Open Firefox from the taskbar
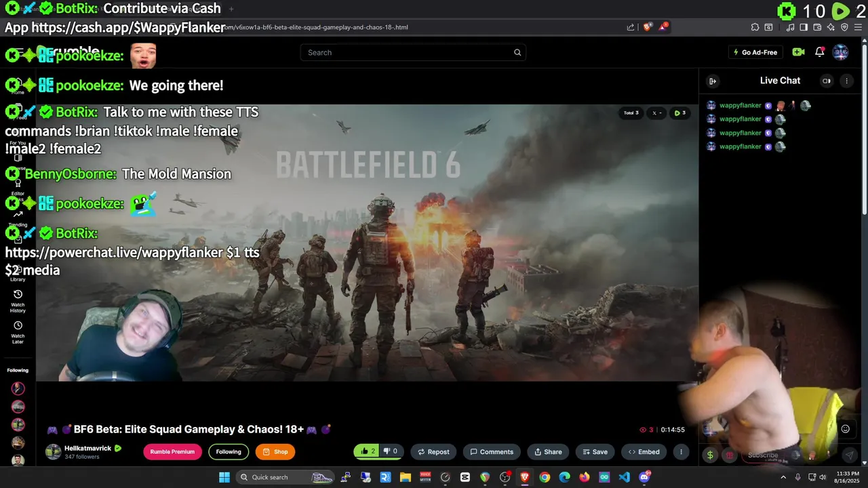This screenshot has width=868, height=488. coord(585,477)
